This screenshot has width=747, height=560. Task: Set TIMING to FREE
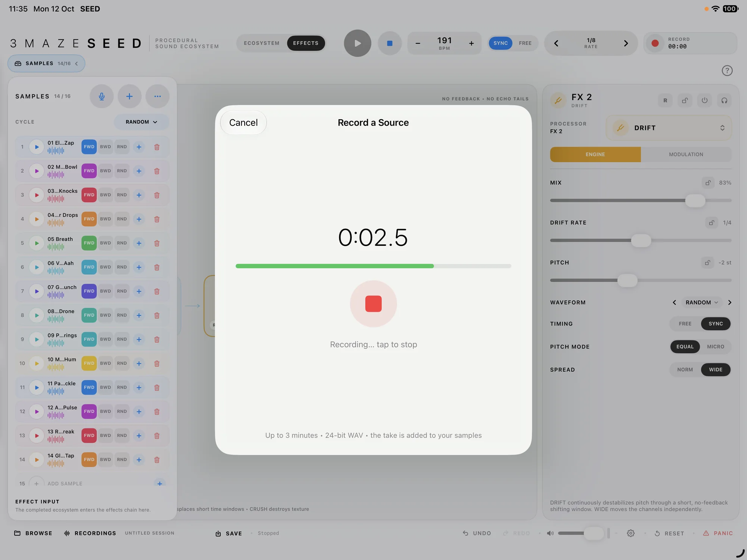(x=685, y=324)
